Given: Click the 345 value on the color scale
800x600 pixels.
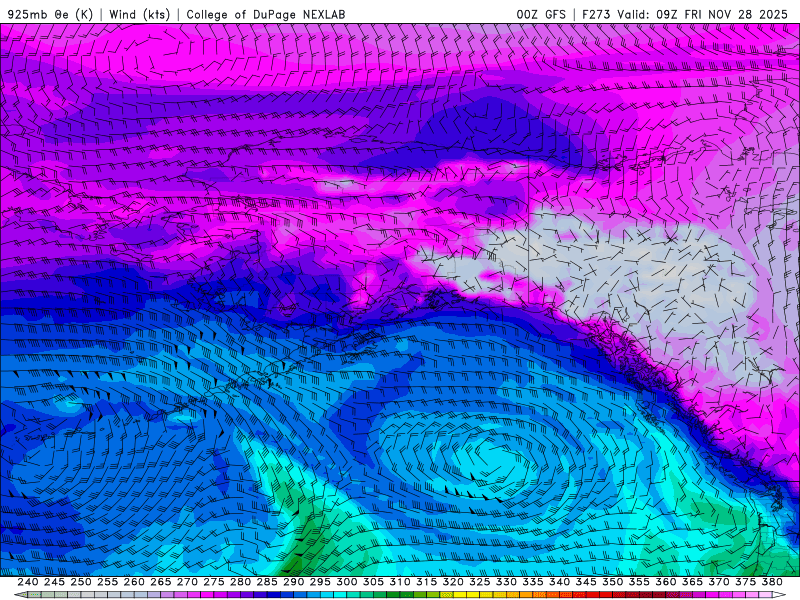Looking at the screenshot, I should point(586,582).
